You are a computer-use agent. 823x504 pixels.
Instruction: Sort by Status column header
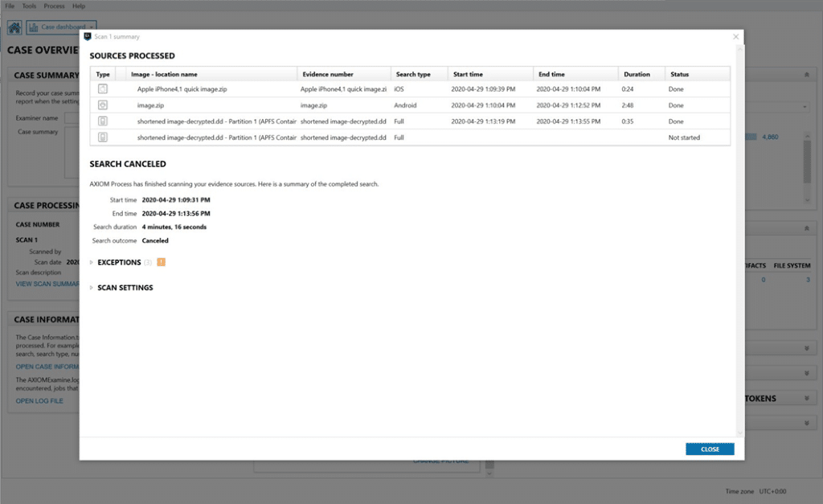[697, 74]
